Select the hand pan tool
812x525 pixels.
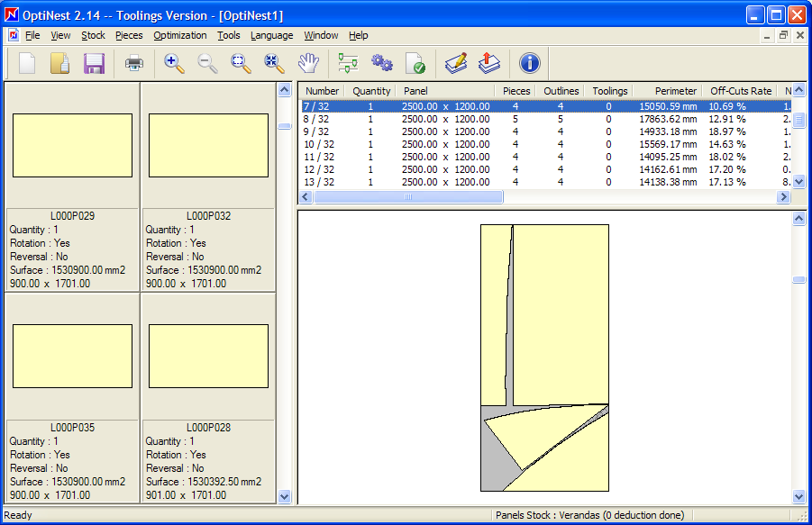[308, 64]
